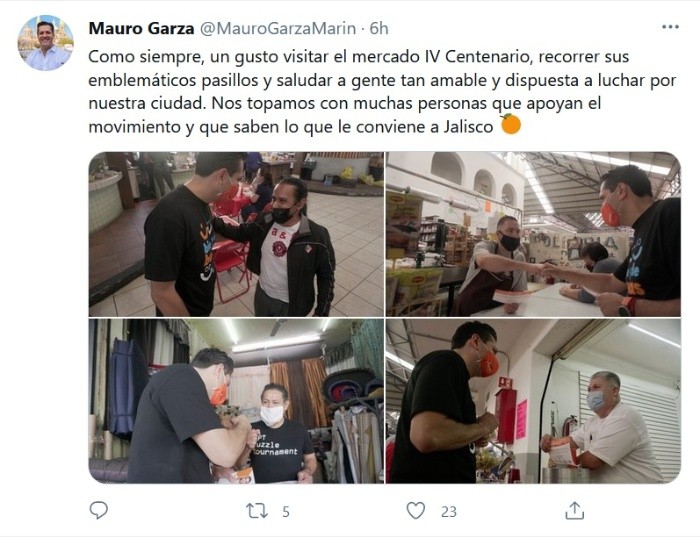Retweet this post using the arrows icon
The width and height of the screenshot is (700, 538).
coord(257,510)
